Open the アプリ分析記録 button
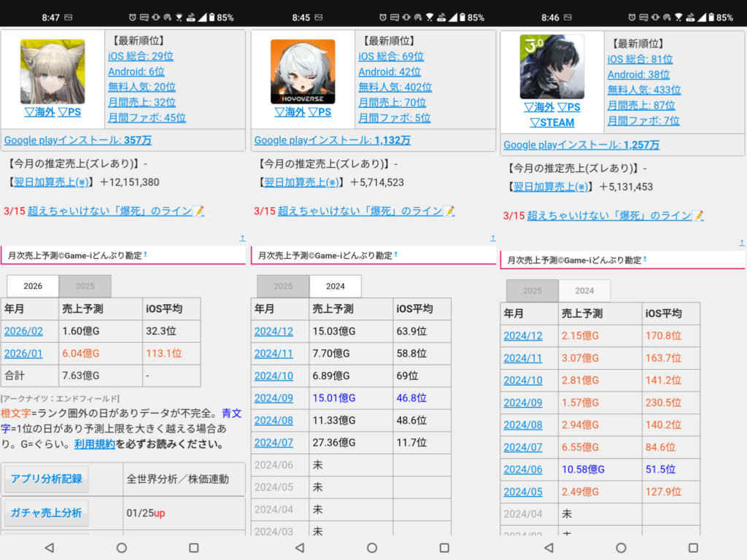 (x=46, y=479)
